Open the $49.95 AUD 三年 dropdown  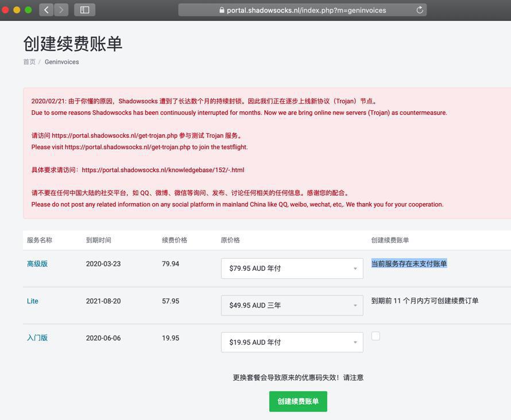[292, 305]
